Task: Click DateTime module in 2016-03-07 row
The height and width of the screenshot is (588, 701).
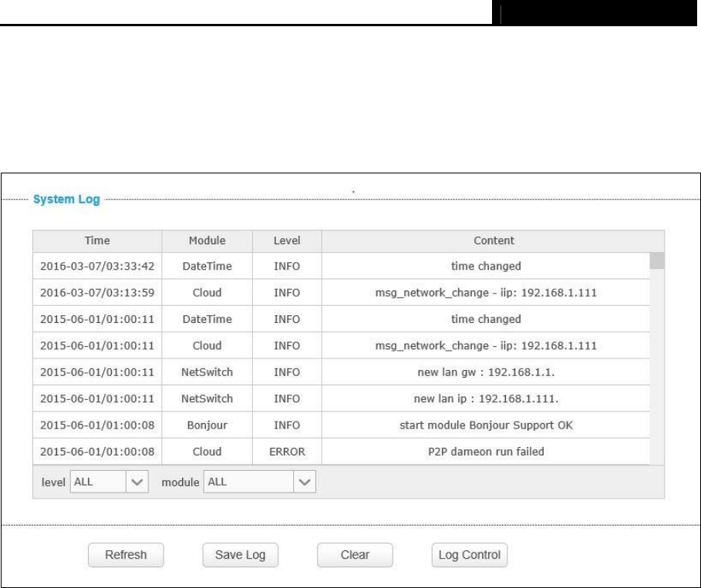Action: 207,267
